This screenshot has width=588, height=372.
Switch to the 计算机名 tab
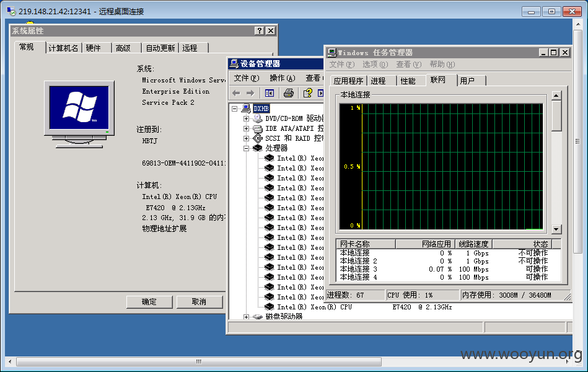coord(63,48)
